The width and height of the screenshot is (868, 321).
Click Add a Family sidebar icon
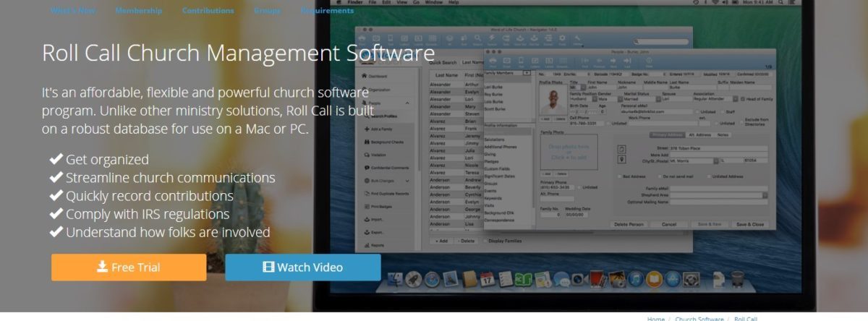pyautogui.click(x=366, y=129)
